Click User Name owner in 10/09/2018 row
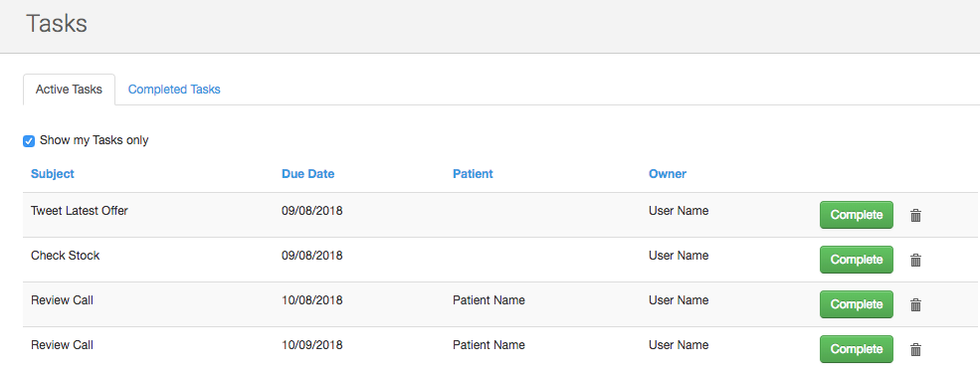Image resolution: width=980 pixels, height=373 pixels. [679, 345]
